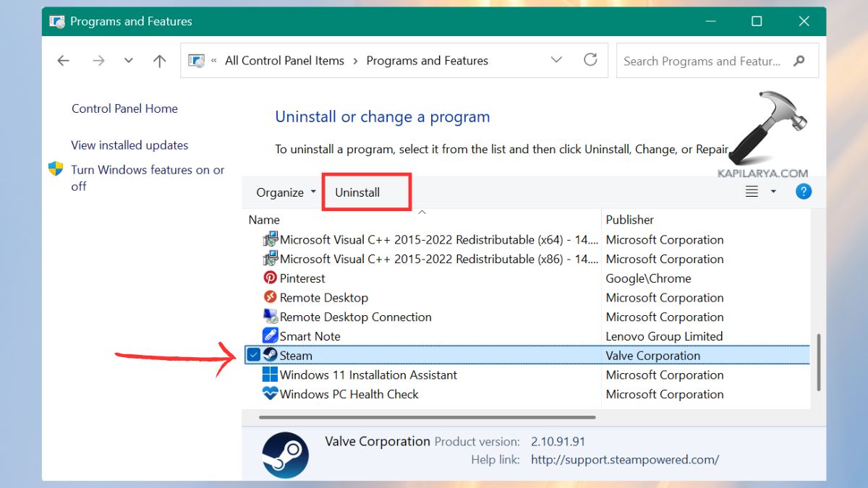Click the Windows PC Health Check icon
This screenshot has width=868, height=488.
click(x=269, y=393)
